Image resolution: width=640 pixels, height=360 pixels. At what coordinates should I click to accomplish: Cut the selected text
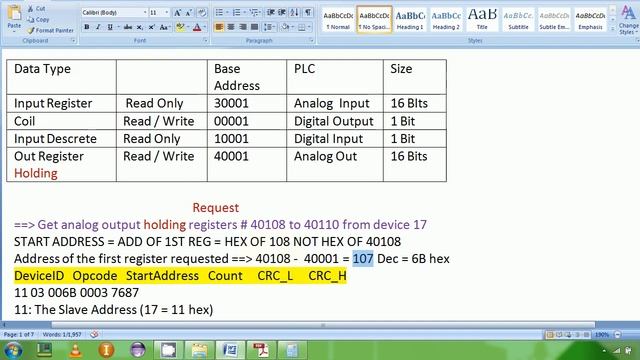(36, 9)
